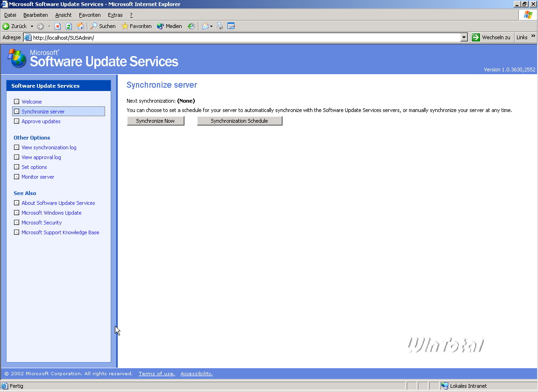The image size is (538, 392).
Task: Click the bullet box beside Monitor server
Action: (x=16, y=176)
